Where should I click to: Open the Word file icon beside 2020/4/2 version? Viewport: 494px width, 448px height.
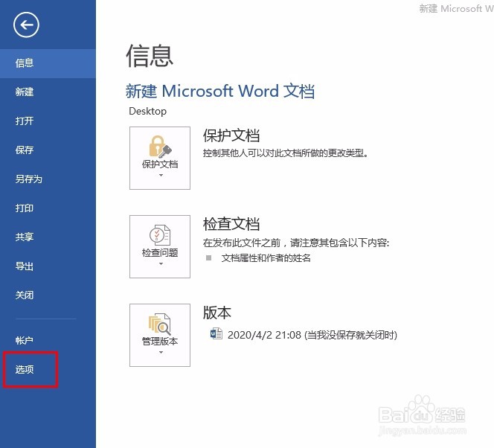click(216, 333)
